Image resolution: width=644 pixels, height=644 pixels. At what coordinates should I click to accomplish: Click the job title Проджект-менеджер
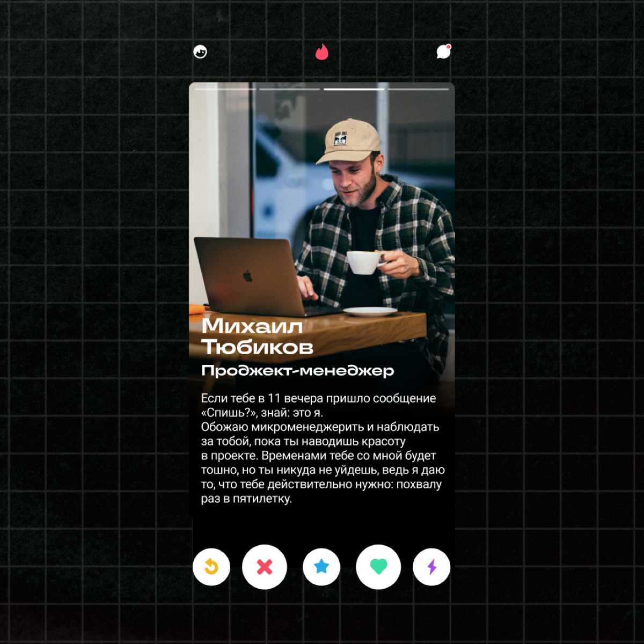(x=297, y=371)
